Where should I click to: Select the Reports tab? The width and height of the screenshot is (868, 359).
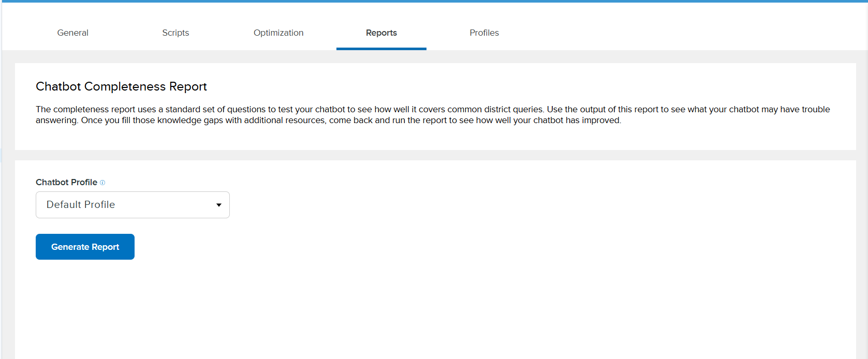click(x=381, y=33)
